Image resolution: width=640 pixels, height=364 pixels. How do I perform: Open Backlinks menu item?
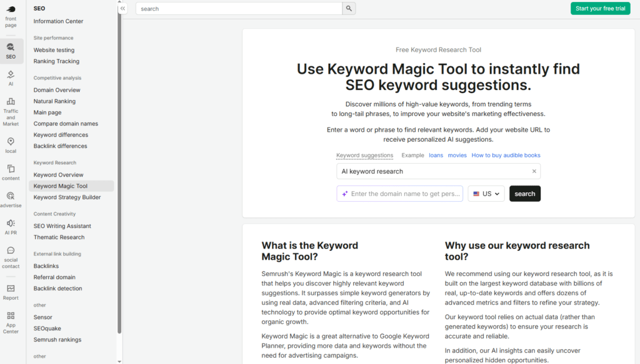pyautogui.click(x=46, y=266)
